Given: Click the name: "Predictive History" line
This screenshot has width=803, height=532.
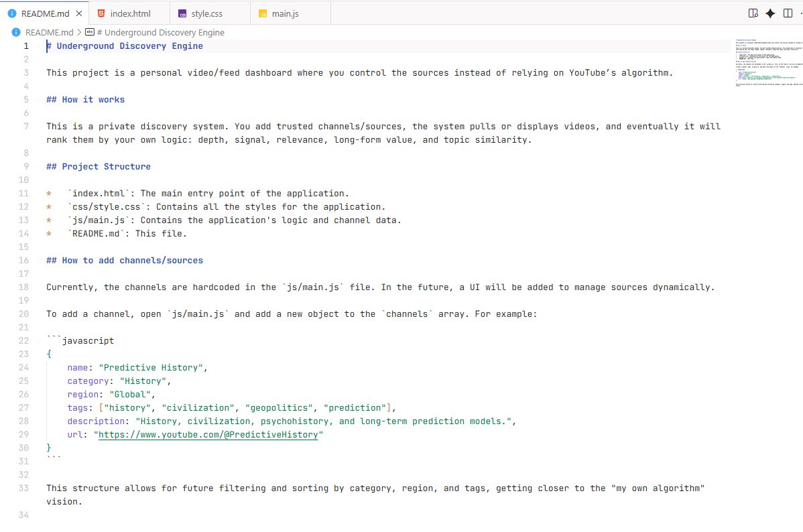Looking at the screenshot, I should coord(137,368).
